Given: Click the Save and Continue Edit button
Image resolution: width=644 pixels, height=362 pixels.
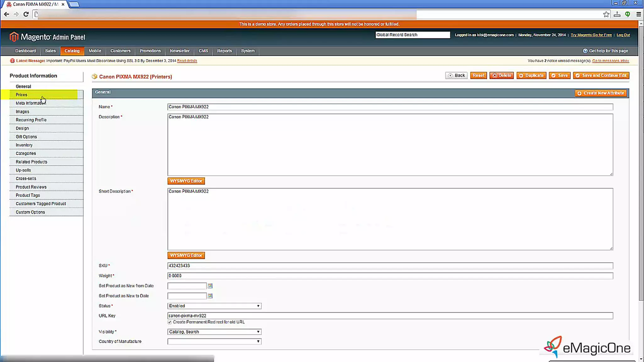Looking at the screenshot, I should tap(601, 75).
